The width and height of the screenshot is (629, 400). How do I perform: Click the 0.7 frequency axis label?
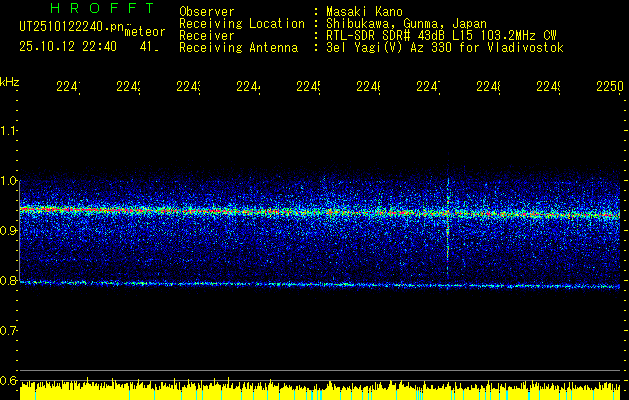10,330
